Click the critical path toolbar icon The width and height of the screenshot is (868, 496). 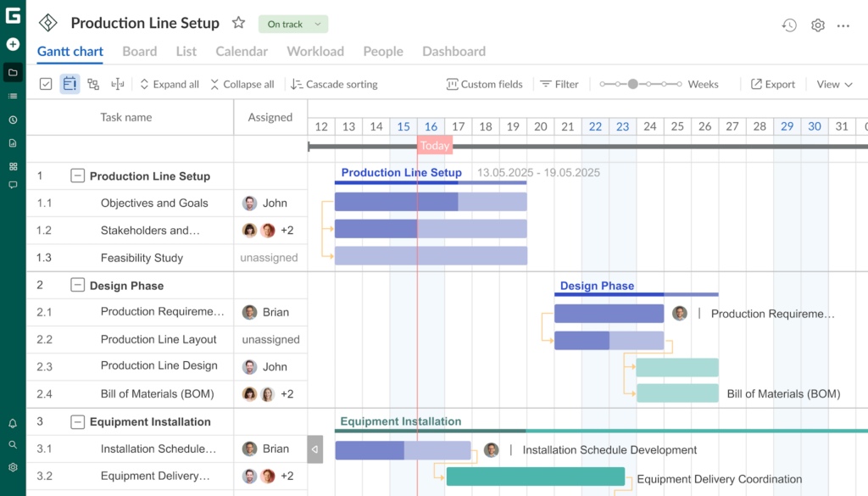click(x=93, y=84)
